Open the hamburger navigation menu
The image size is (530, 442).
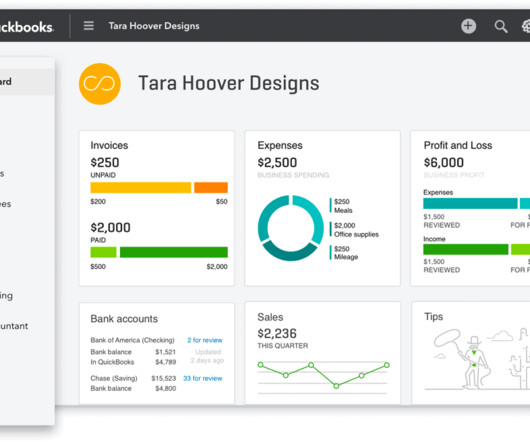pos(89,26)
